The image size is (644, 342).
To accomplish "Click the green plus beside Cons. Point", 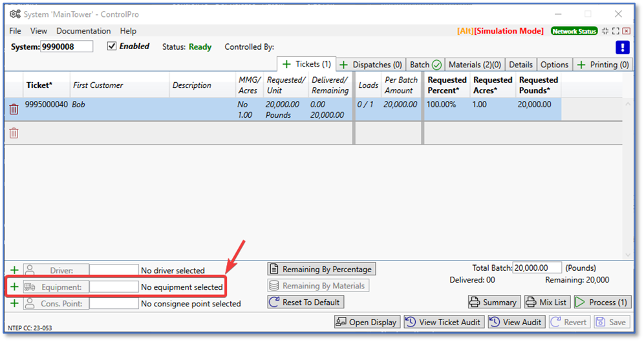I will tap(14, 303).
